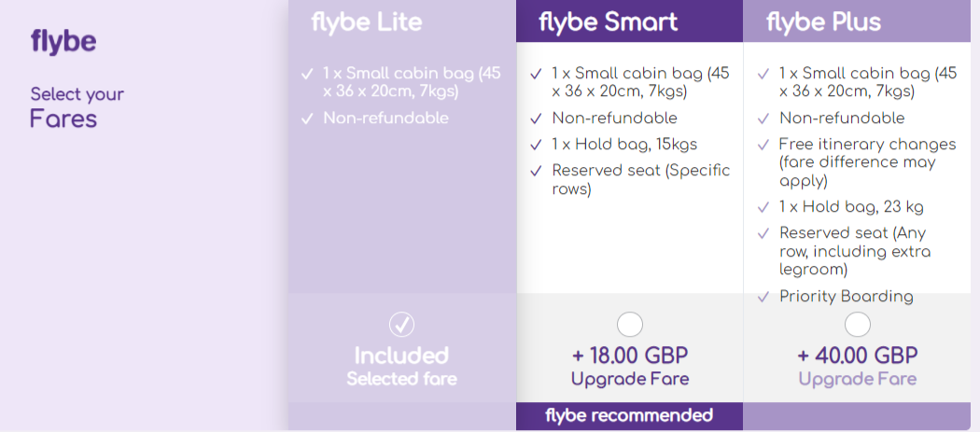Click the flybe logo

pos(63,42)
